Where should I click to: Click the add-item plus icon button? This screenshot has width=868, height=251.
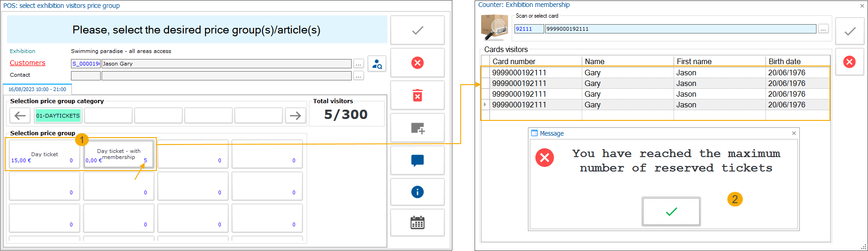(x=417, y=128)
